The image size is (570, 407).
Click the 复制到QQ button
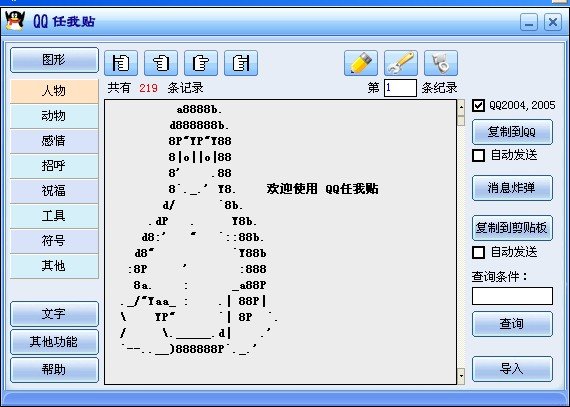pos(512,132)
